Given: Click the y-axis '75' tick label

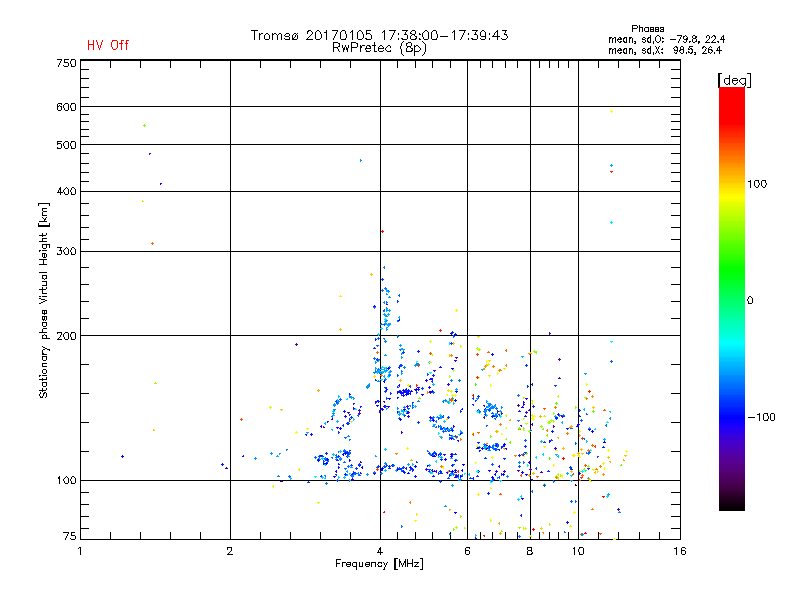Looking at the screenshot, I should (70, 536).
